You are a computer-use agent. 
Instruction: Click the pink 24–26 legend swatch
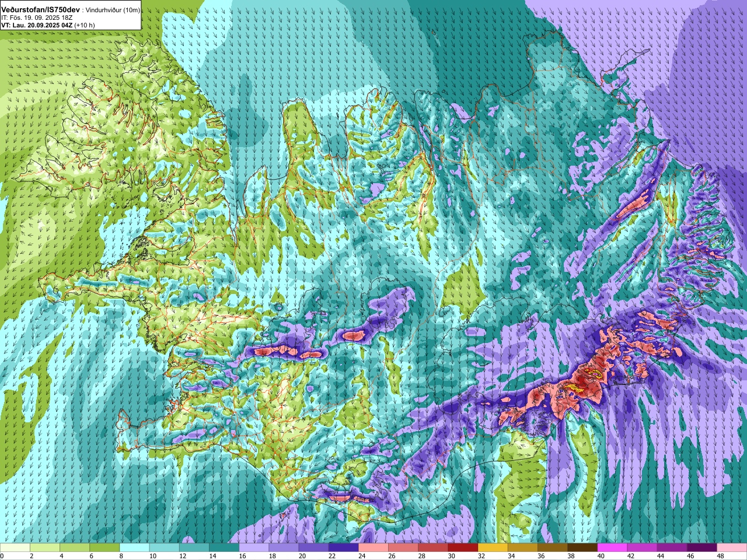pos(373,548)
